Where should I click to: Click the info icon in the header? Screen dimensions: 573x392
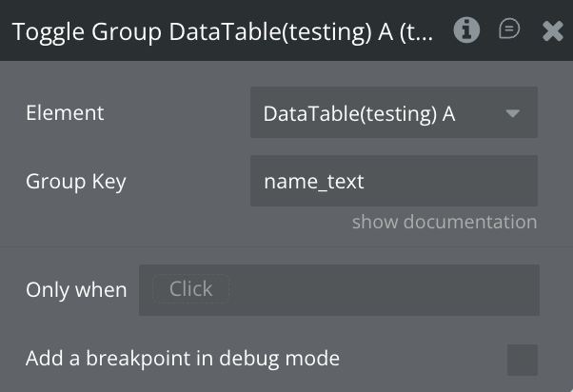(x=466, y=30)
